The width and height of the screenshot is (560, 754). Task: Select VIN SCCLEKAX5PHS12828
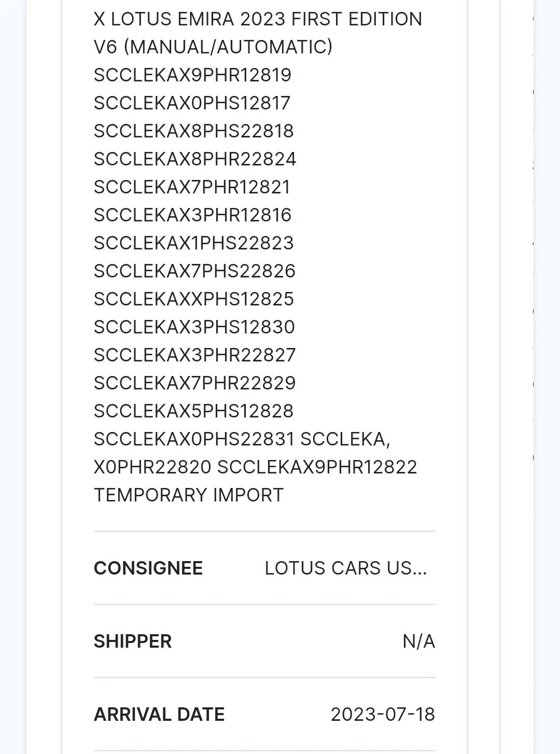[193, 411]
